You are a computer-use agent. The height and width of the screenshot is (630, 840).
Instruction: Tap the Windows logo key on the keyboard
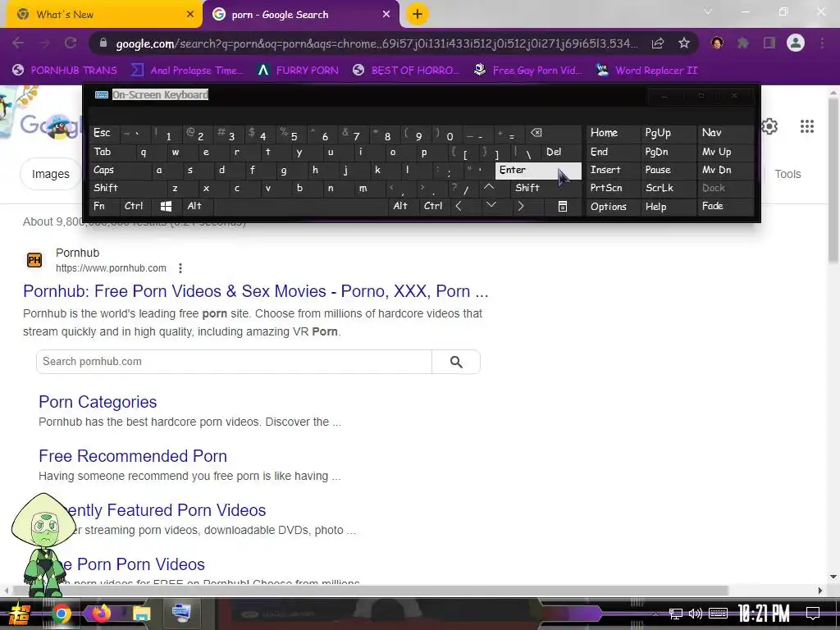[x=166, y=206]
